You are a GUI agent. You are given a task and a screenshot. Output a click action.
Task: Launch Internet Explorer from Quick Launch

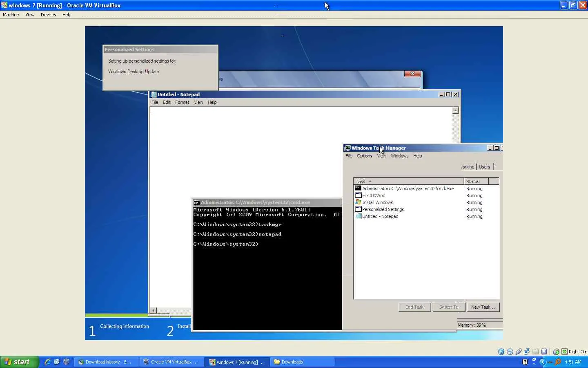tap(48, 362)
